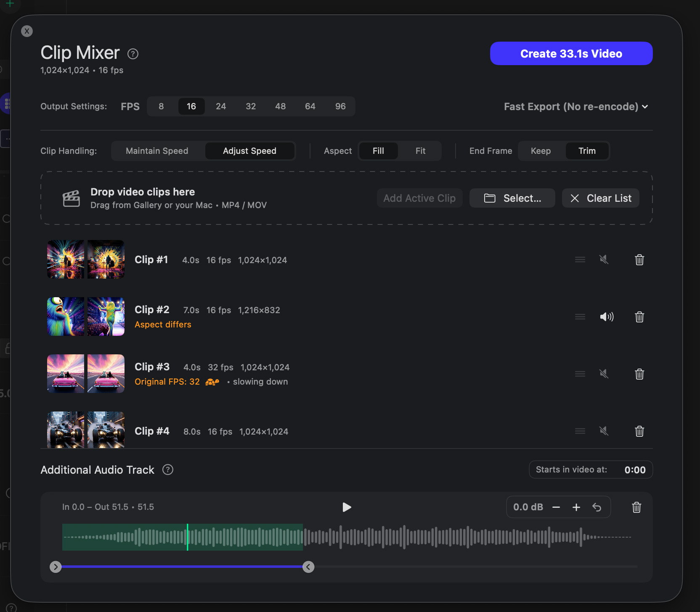Open help for Additional Audio Track
Image resolution: width=700 pixels, height=612 pixels.
168,470
